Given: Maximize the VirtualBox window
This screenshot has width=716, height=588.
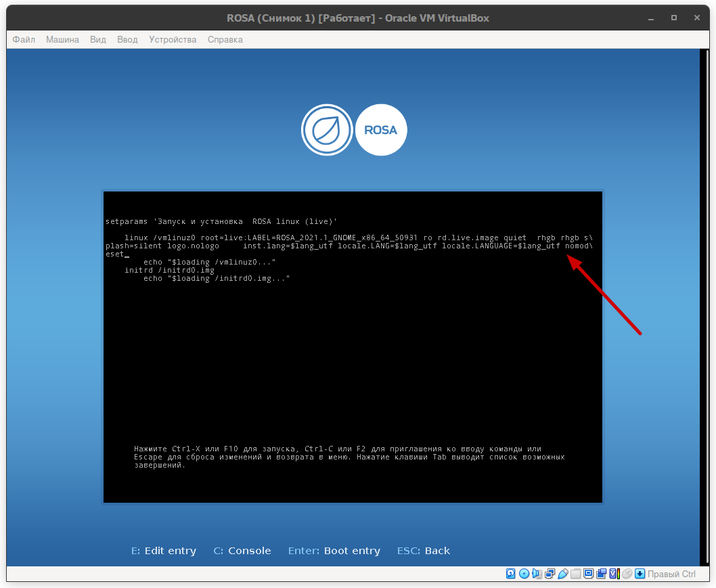Looking at the screenshot, I should point(674,18).
